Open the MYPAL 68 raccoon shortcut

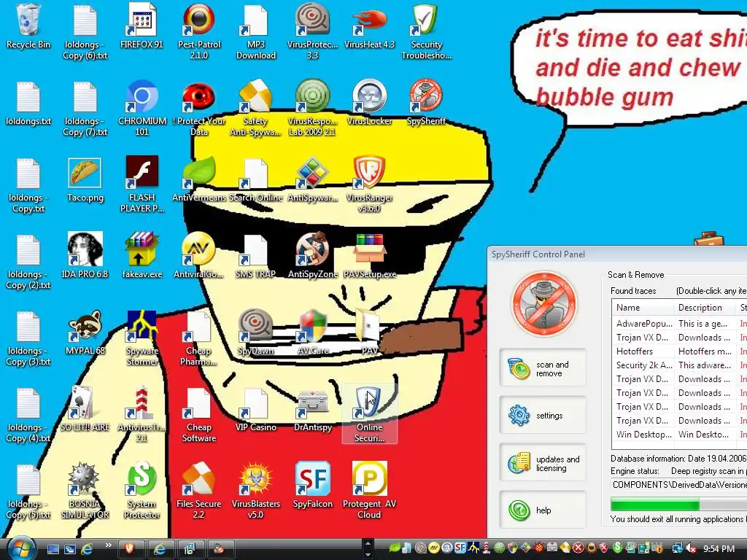coord(85,332)
